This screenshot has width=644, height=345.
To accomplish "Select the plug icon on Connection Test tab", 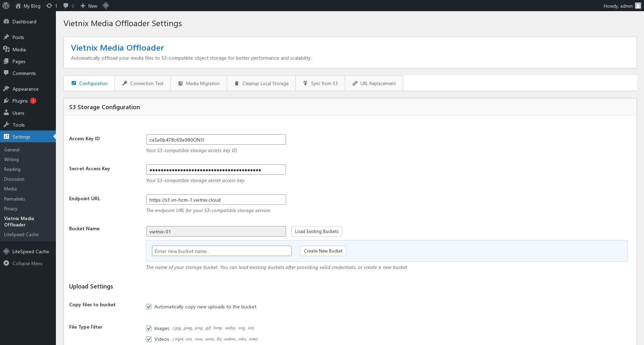I will click(125, 83).
